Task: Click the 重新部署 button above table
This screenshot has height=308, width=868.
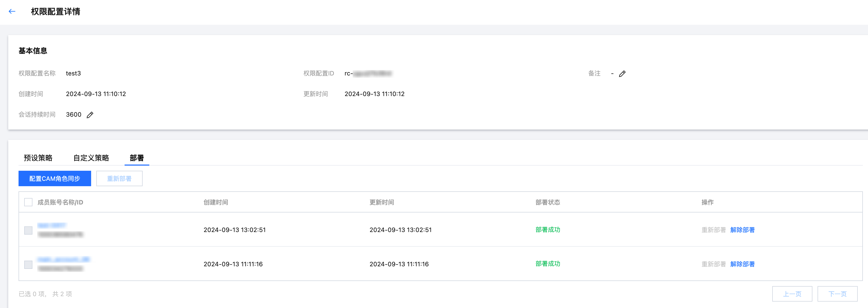Action: coord(119,178)
